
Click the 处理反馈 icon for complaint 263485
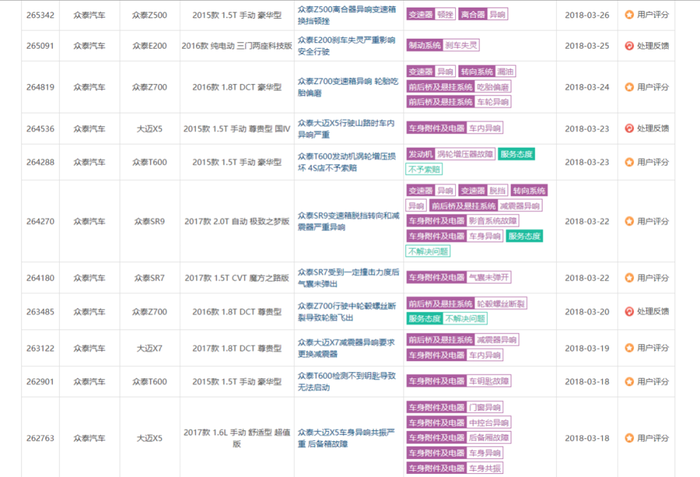point(629,312)
